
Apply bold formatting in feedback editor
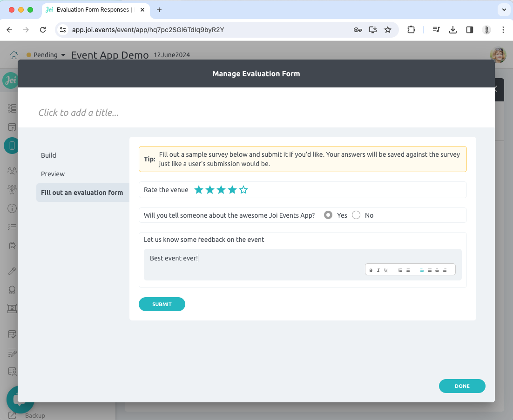(371, 270)
